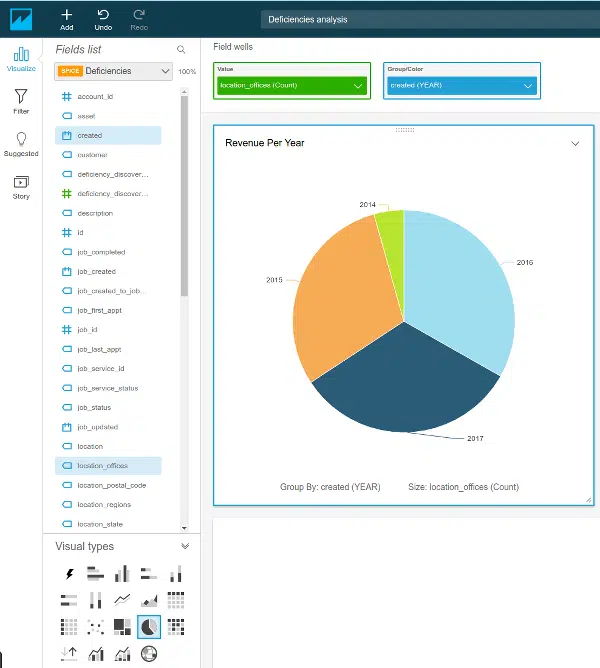600x668 pixels.
Task: Pick the scatter plot visual type
Action: [x=95, y=627]
